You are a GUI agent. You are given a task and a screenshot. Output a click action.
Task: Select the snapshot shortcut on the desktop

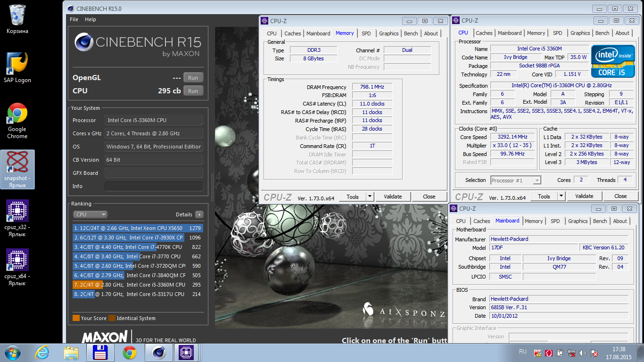pos(17,169)
